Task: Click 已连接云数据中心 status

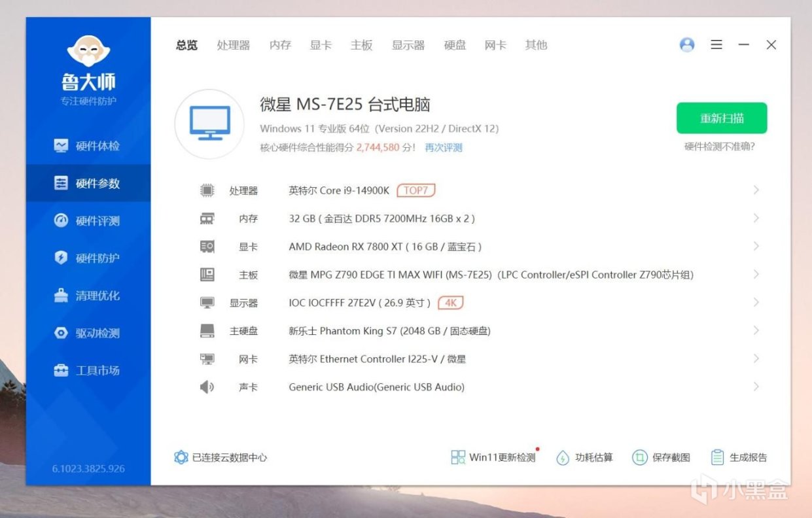Action: point(221,458)
